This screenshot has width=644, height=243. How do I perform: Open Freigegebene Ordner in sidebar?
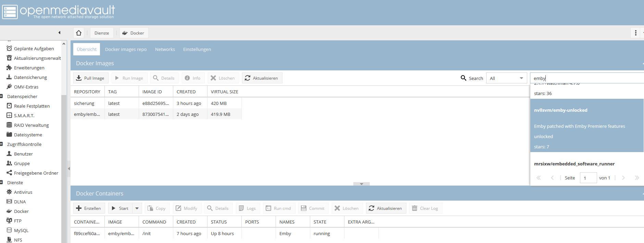(x=33, y=173)
